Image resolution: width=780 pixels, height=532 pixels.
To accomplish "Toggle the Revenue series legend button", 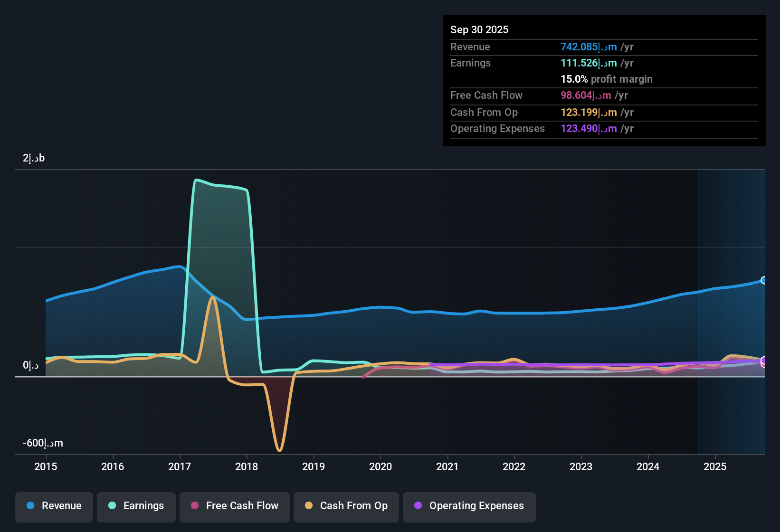I will (54, 506).
